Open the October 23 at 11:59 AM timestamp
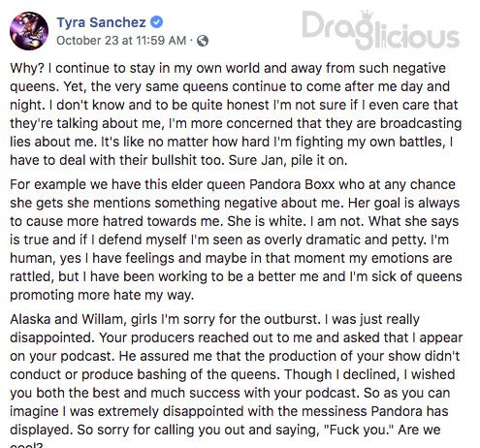The height and width of the screenshot is (448, 480). coord(121,41)
